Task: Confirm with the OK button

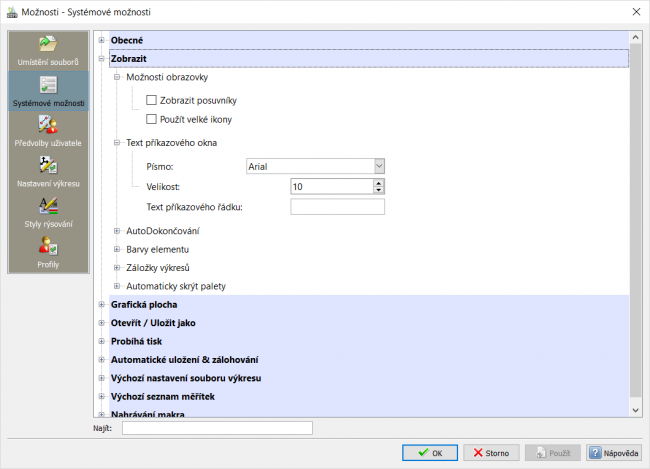Action: (430, 453)
